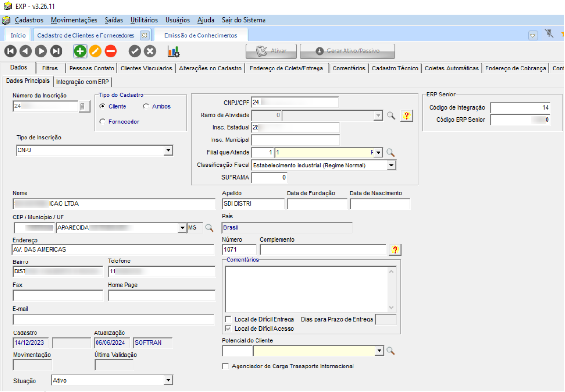Search the Filial que Atende magnifier icon
The width and height of the screenshot is (565, 392).
[390, 152]
